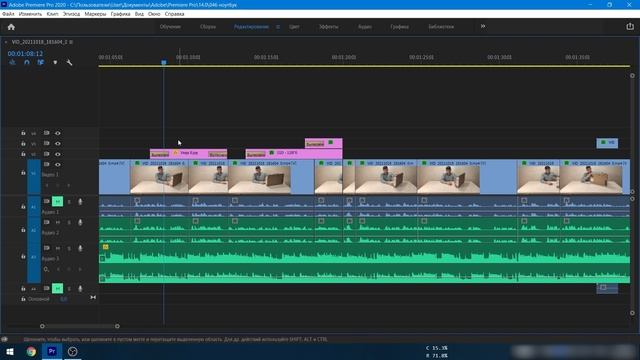Click voice-over microphone on Аудио 1 track
Viewport: 640px width, 360px height.
80,202
